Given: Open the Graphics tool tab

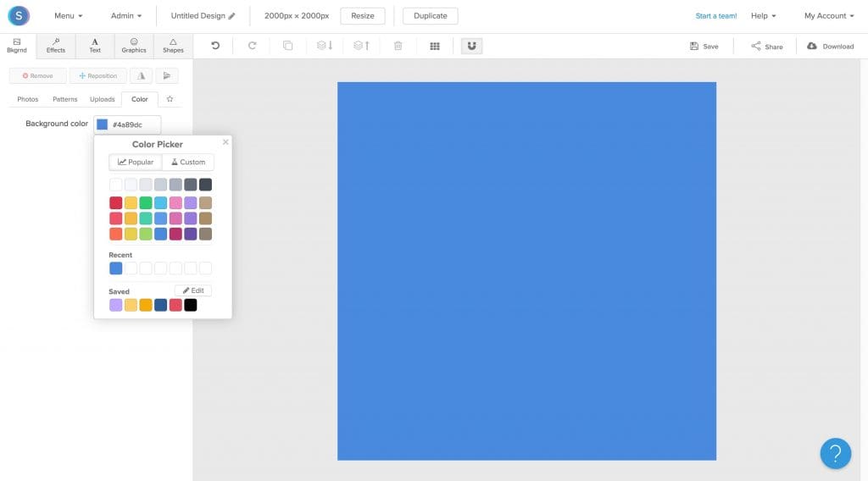Looking at the screenshot, I should coord(134,46).
